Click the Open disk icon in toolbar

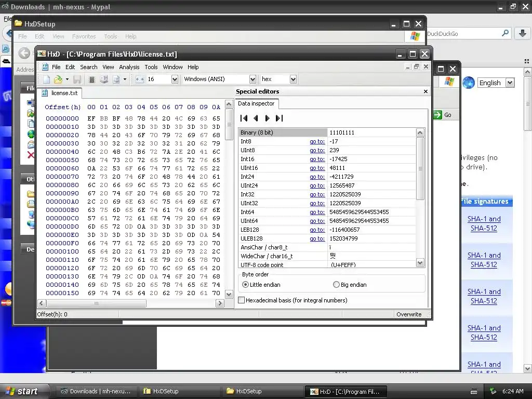104,79
